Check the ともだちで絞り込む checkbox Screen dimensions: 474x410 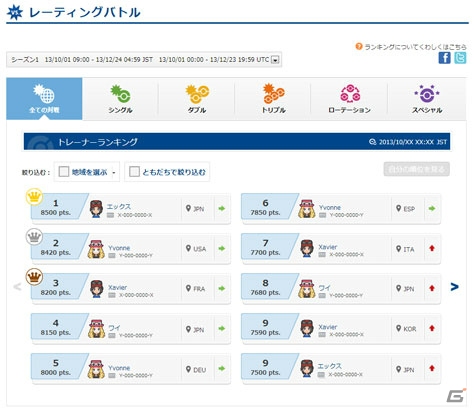coord(134,172)
